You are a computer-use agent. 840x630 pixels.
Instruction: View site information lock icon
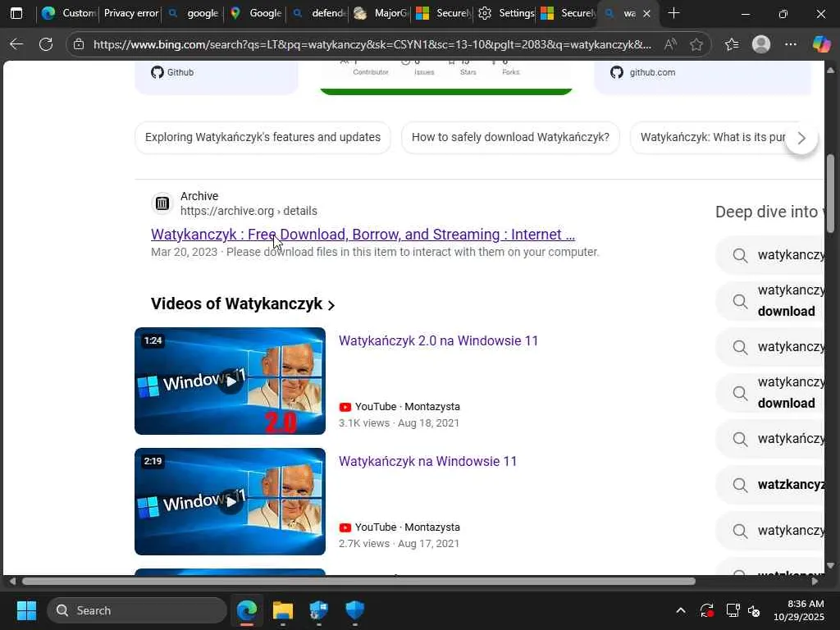pos(79,44)
